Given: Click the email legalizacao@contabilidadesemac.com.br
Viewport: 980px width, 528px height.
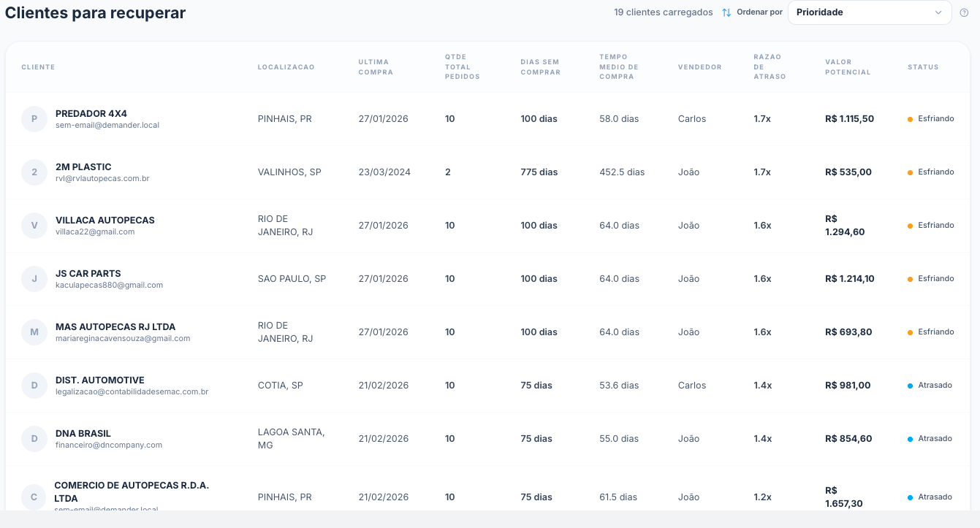Looking at the screenshot, I should (132, 391).
